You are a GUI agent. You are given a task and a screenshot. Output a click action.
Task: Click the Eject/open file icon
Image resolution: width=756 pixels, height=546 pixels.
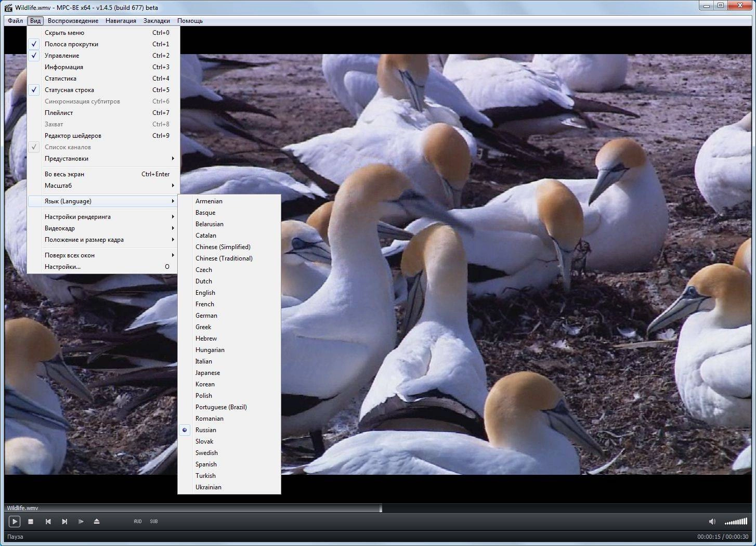97,521
